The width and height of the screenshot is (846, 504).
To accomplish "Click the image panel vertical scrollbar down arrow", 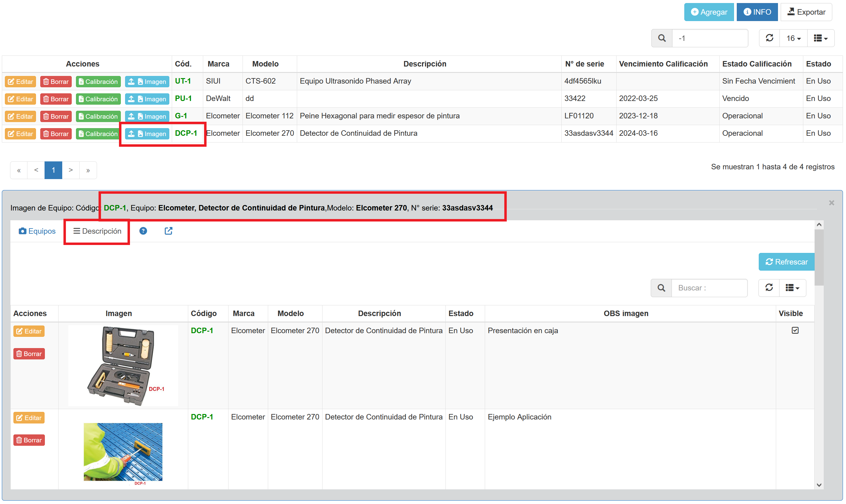I will coord(819,485).
